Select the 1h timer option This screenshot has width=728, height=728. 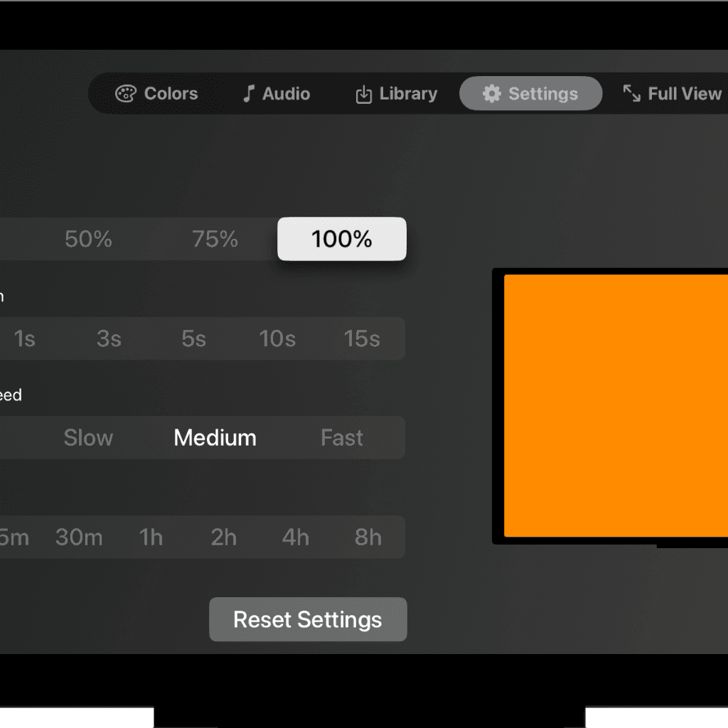click(151, 537)
